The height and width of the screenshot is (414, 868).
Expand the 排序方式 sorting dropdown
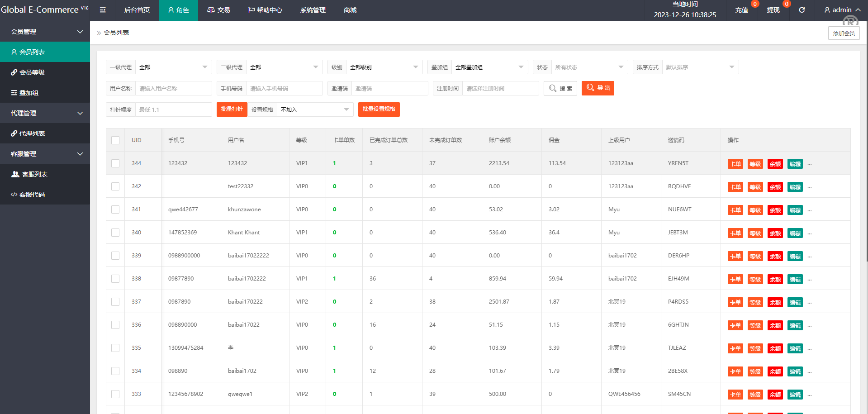click(x=700, y=67)
